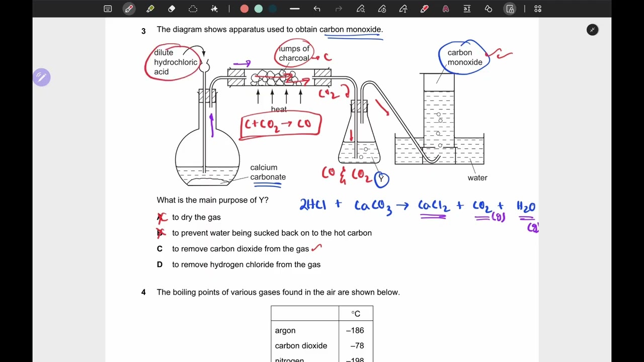644x362 pixels.
Task: Select the red pen tool
Action: [129, 9]
